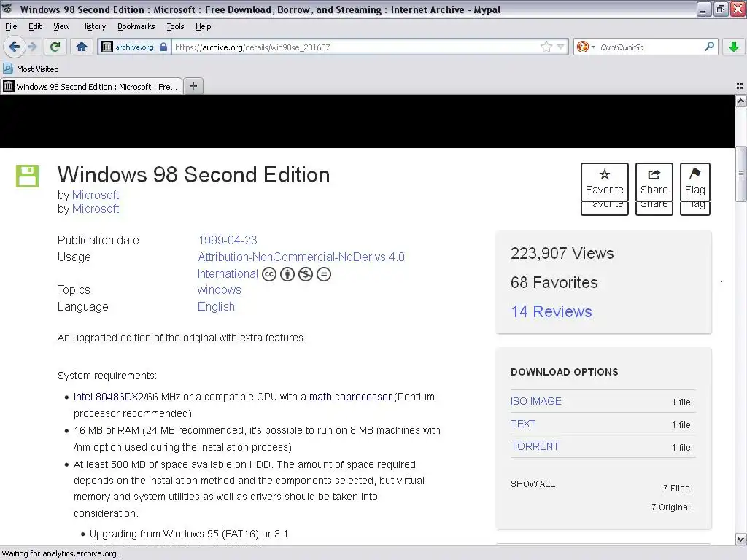Open the History menu
The image size is (747, 560).
(93, 26)
